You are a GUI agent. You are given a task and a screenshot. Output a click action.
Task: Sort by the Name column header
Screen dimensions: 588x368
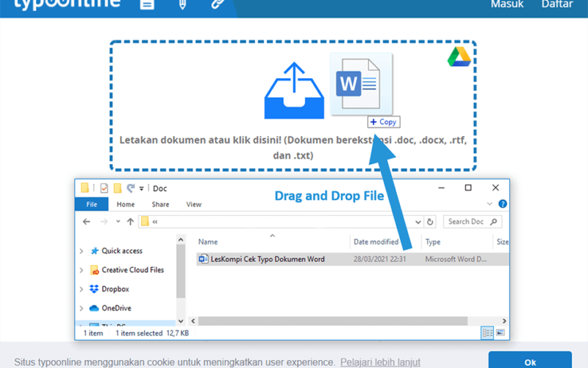pyautogui.click(x=208, y=242)
